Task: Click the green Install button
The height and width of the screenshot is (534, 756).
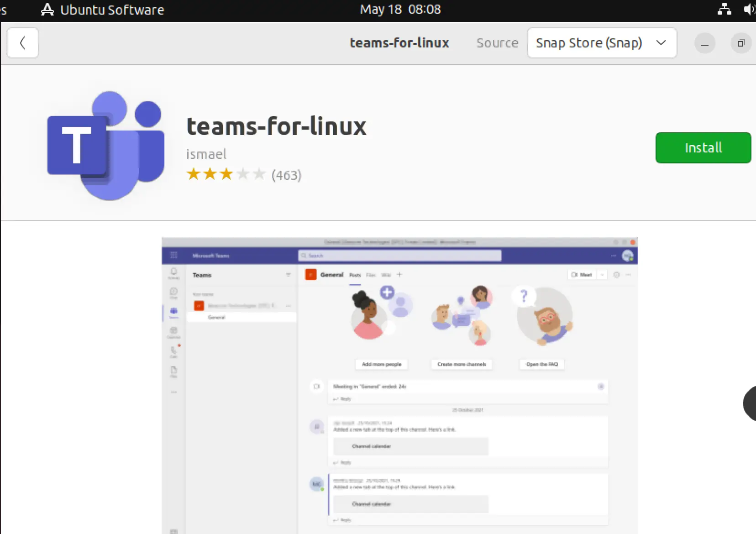Action: [703, 148]
